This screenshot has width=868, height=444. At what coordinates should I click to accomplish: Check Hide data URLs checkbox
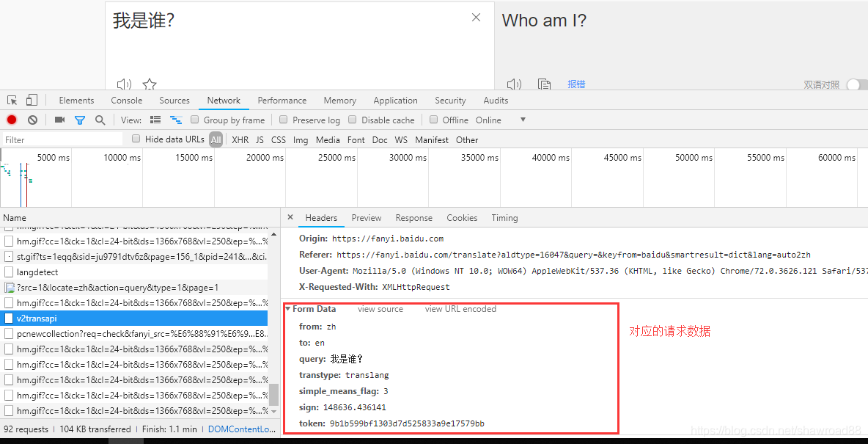pyautogui.click(x=136, y=139)
